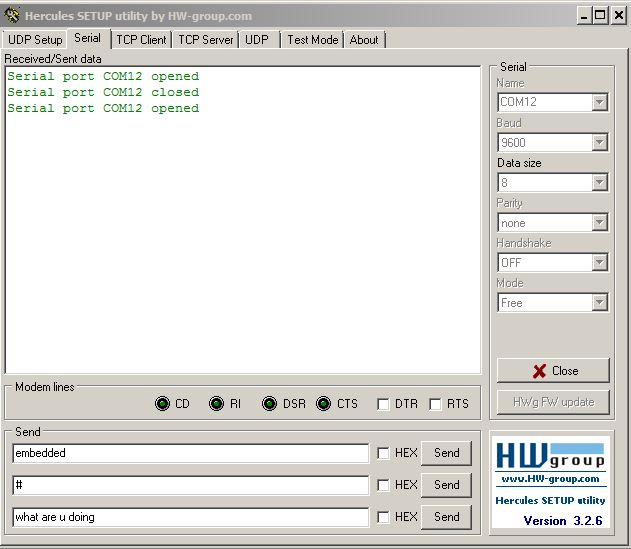
Task: Send the 'what are u doing' message
Action: tap(446, 517)
